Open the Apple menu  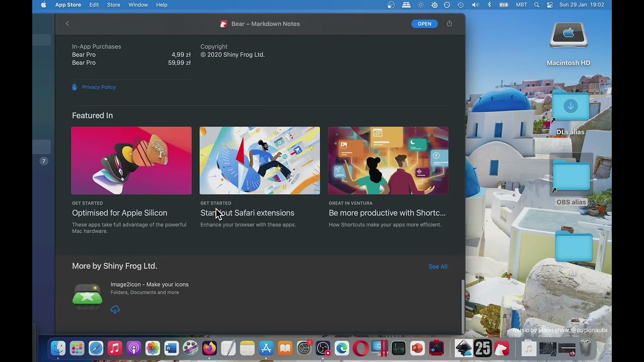click(x=43, y=5)
